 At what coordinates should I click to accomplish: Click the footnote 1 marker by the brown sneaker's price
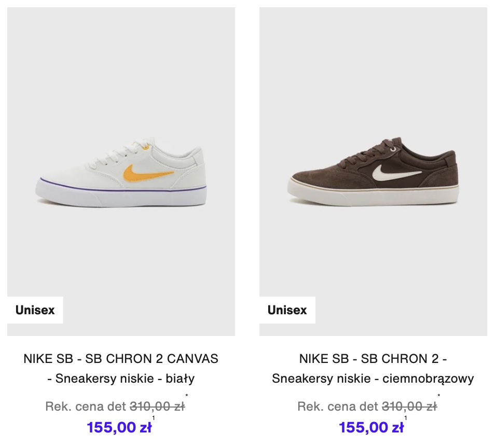[406, 418]
